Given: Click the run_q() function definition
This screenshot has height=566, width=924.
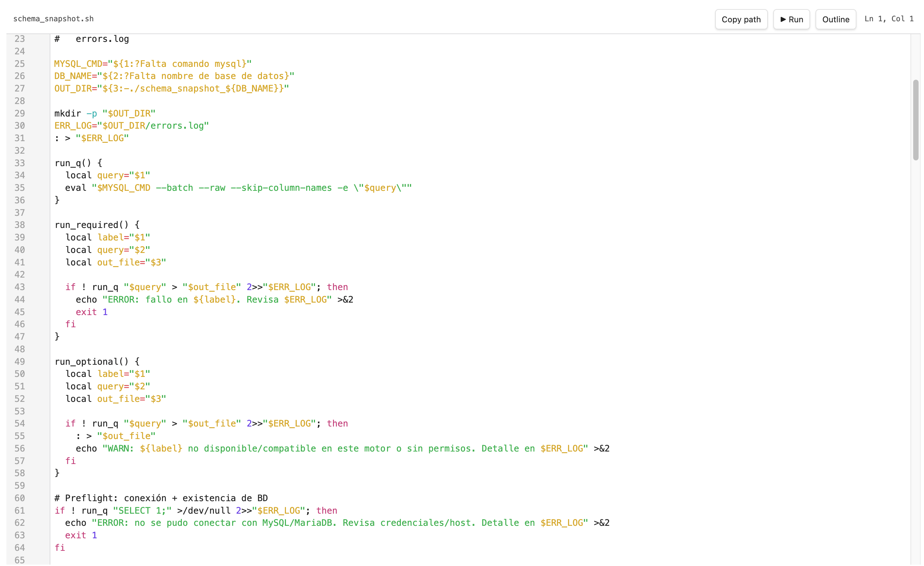Looking at the screenshot, I should 78,163.
